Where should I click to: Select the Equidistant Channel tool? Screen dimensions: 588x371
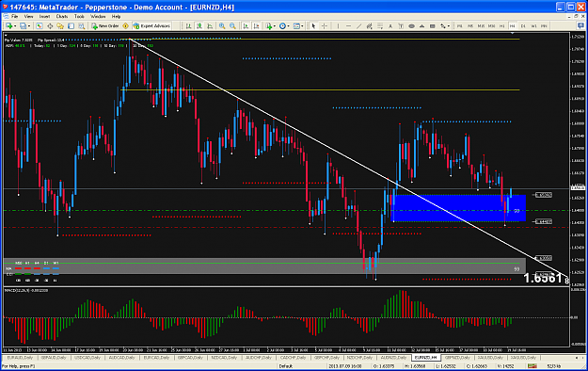click(x=370, y=26)
